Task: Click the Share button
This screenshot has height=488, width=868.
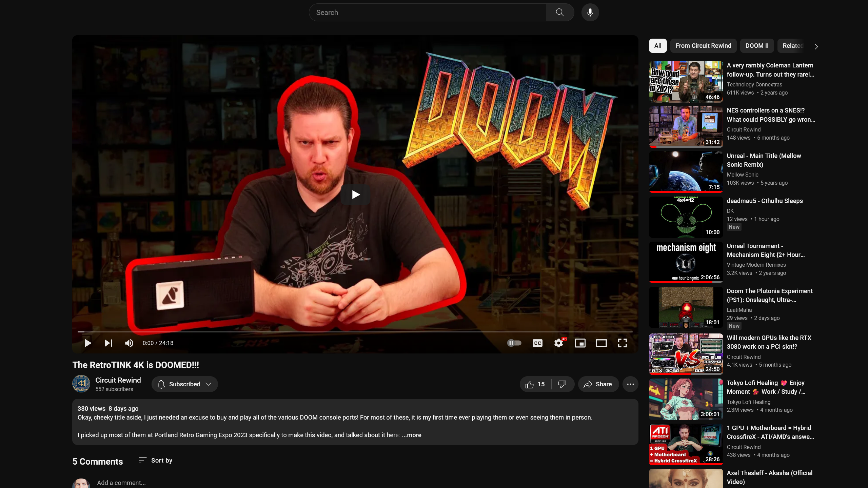Action: point(598,384)
